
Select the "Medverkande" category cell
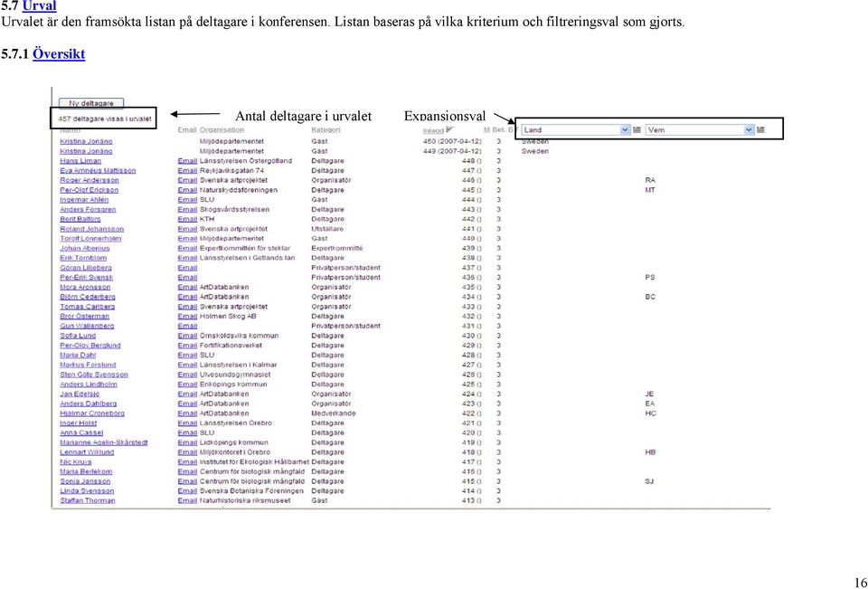pyautogui.click(x=334, y=413)
